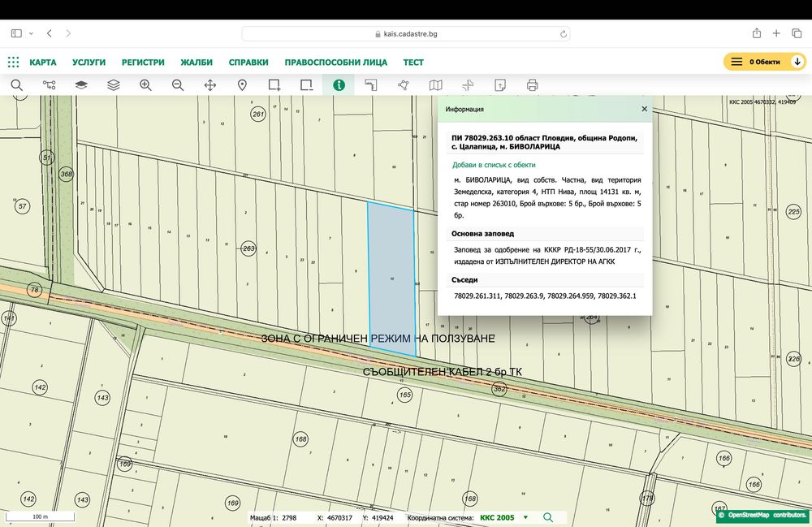Click the print map icon
The width and height of the screenshot is (812, 527).
point(533,84)
